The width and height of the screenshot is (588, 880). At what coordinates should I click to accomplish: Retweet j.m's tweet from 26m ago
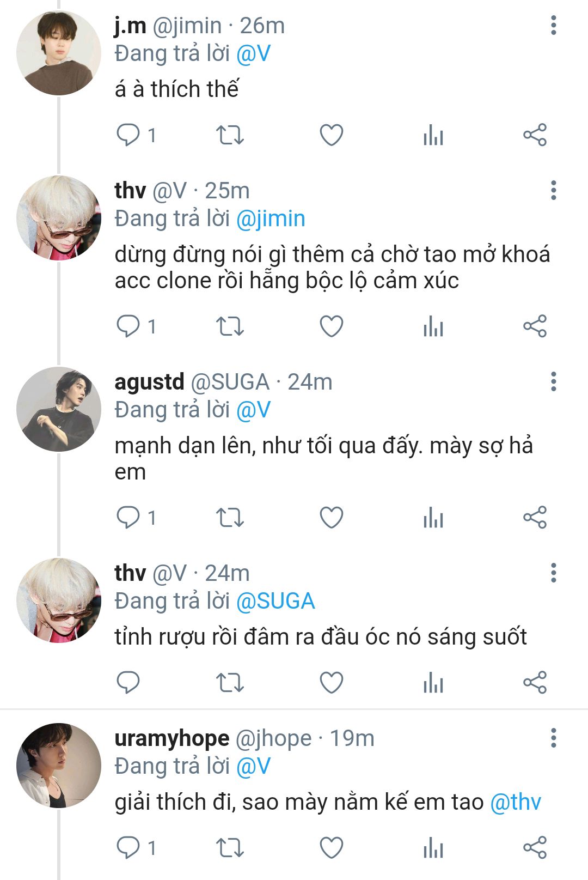pos(230,135)
